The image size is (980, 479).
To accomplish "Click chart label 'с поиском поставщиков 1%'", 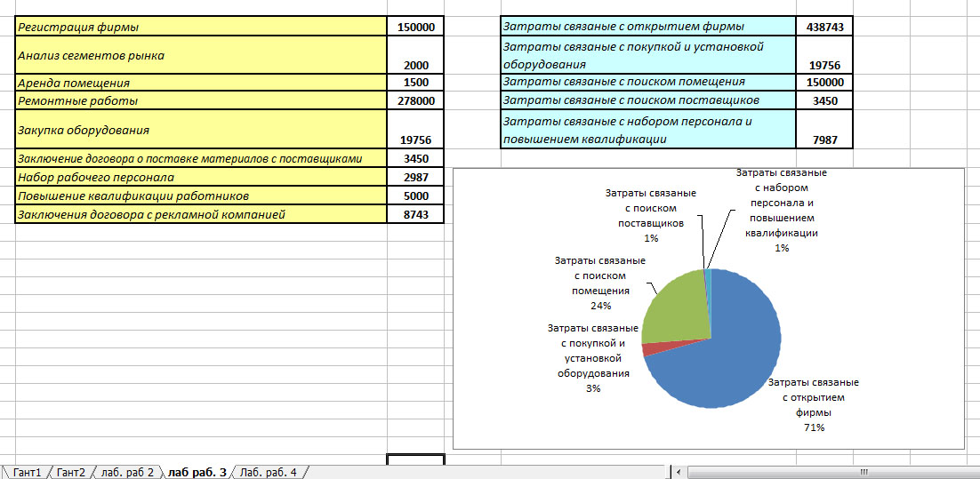I will coord(651,215).
